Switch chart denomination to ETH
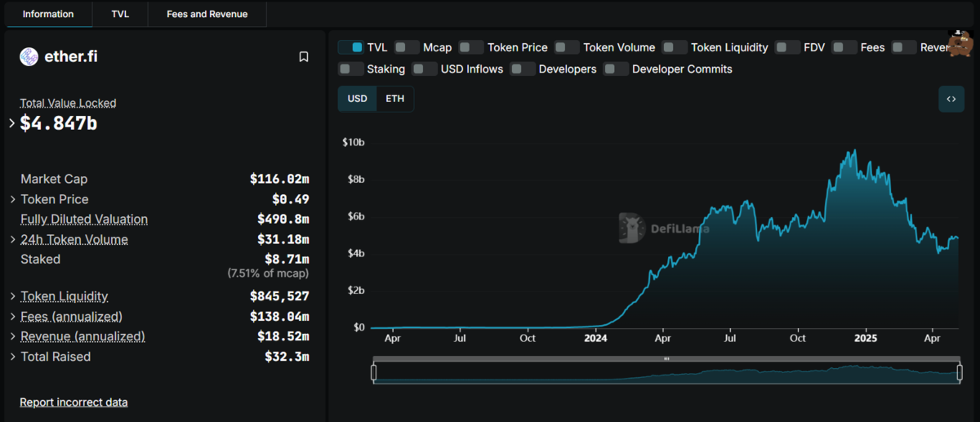The width and height of the screenshot is (980, 422). pyautogui.click(x=395, y=99)
